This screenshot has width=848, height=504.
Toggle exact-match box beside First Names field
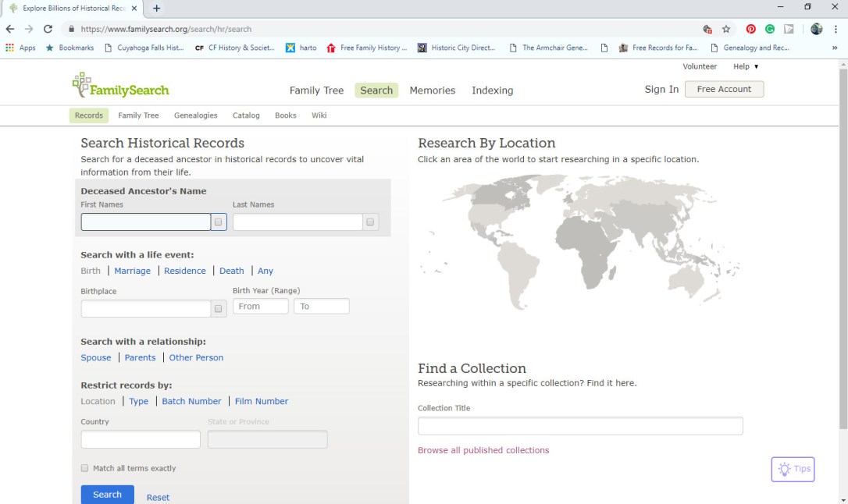pos(219,222)
